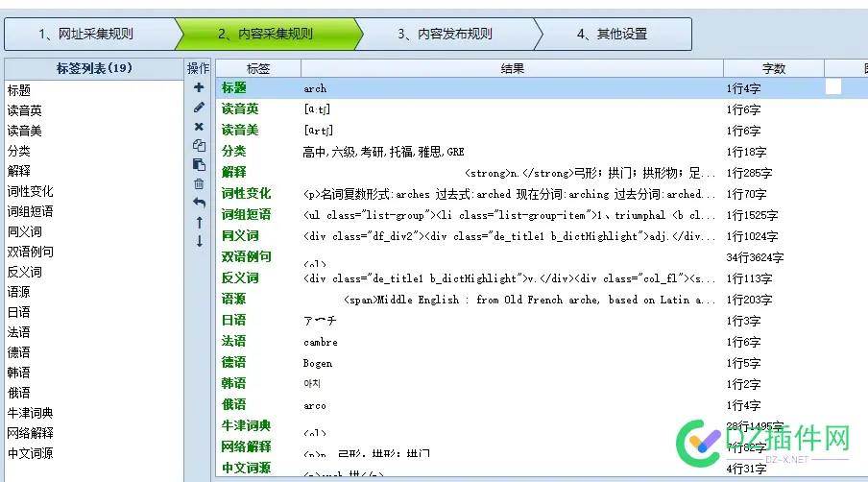Click green 词组短语 label in results table
The height and width of the screenshot is (482, 868).
tap(246, 215)
